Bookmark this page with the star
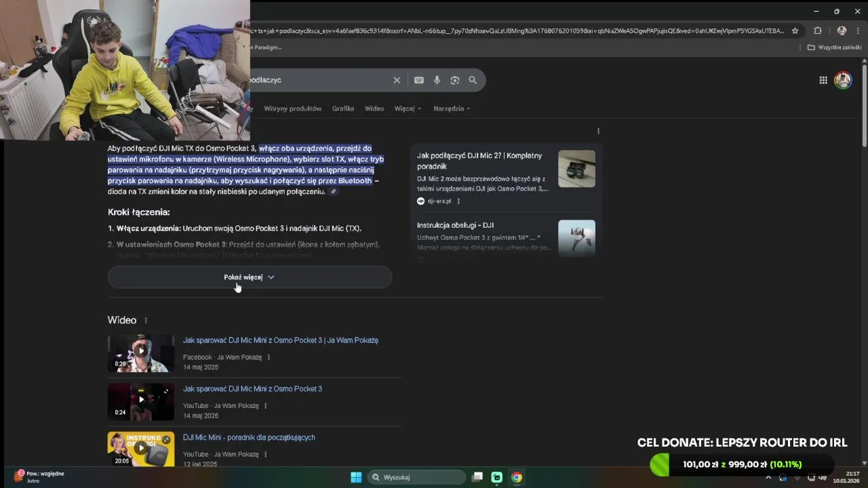868x488 pixels. coord(795,30)
